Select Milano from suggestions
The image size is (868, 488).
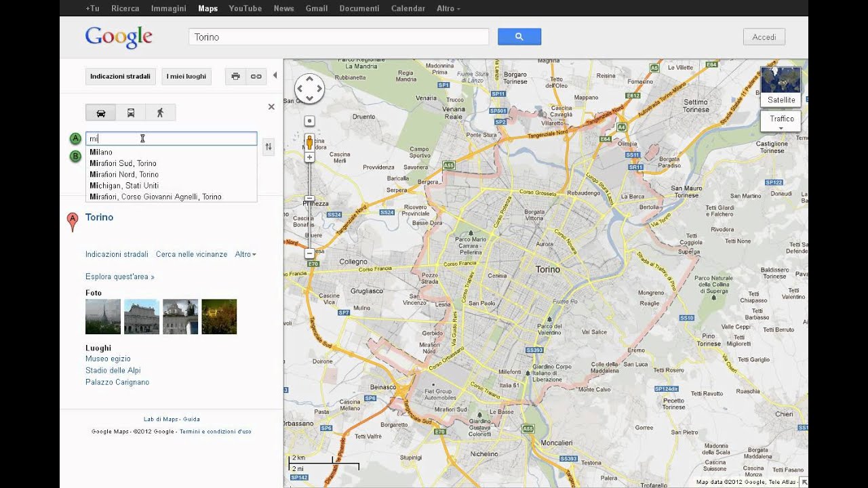click(171, 152)
